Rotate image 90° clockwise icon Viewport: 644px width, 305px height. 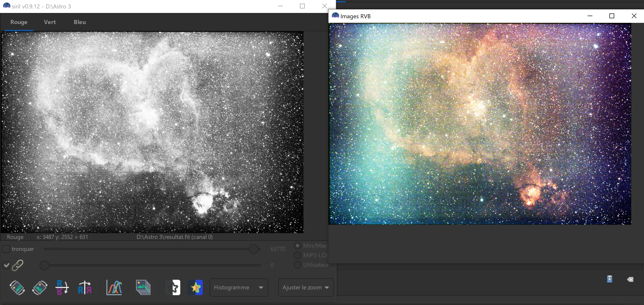point(40,287)
